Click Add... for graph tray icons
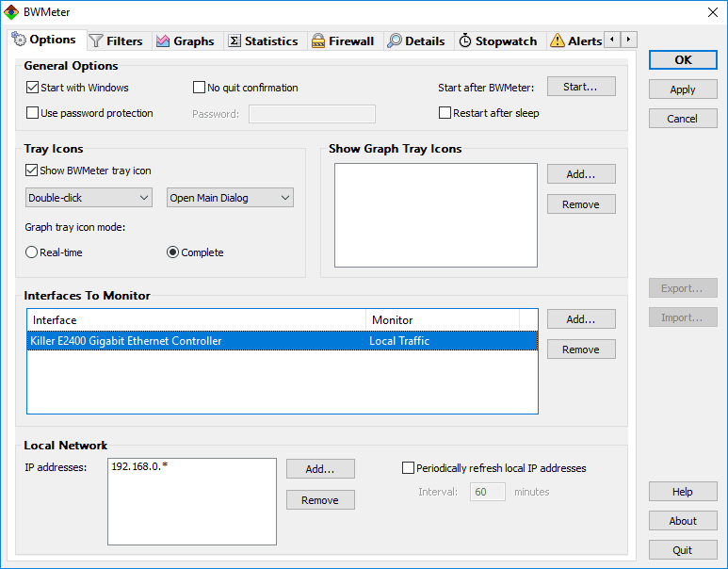The height and width of the screenshot is (569, 728). 581,174
